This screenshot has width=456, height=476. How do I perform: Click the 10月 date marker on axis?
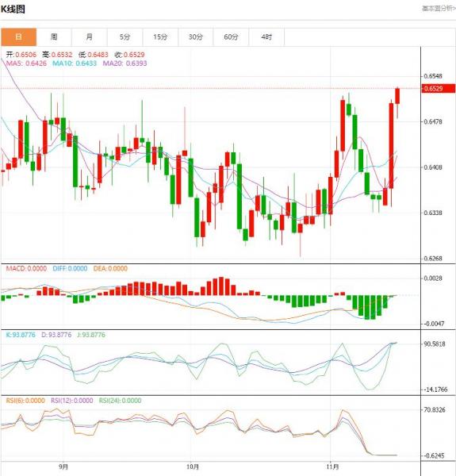tap(193, 466)
